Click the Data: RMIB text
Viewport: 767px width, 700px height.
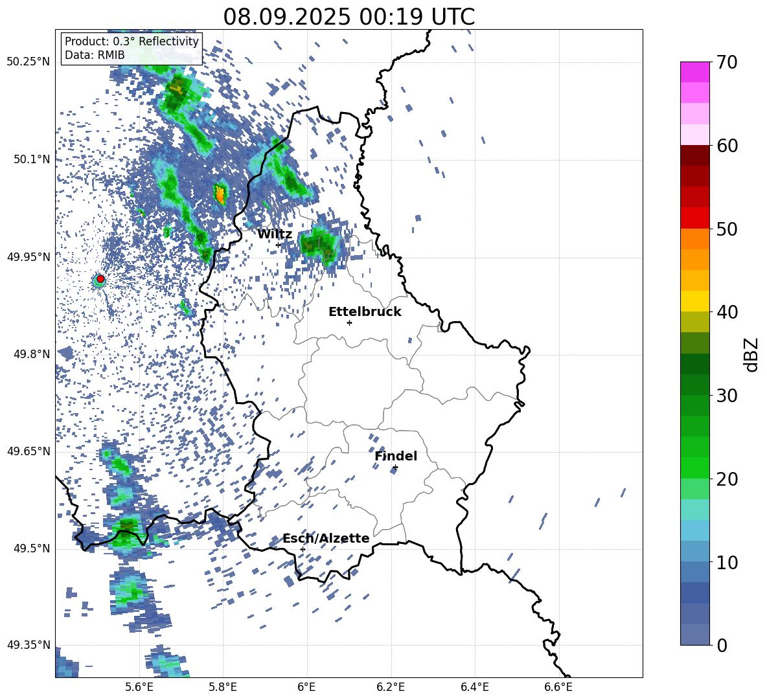click(95, 55)
